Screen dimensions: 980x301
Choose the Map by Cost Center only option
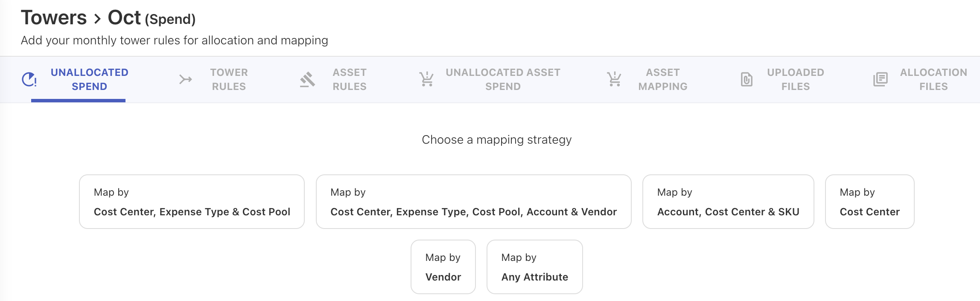click(869, 202)
